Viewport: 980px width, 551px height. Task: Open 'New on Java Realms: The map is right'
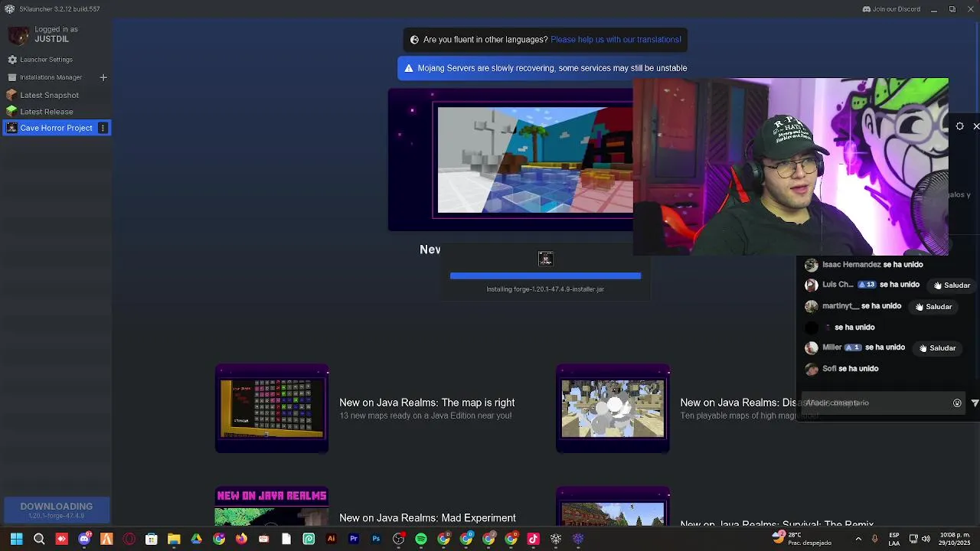click(426, 403)
